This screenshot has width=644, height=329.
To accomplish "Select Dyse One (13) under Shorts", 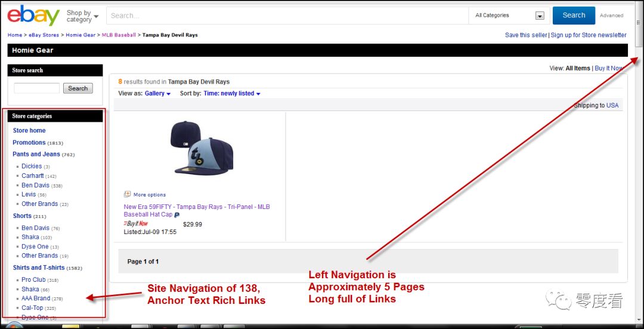I will 35,247.
